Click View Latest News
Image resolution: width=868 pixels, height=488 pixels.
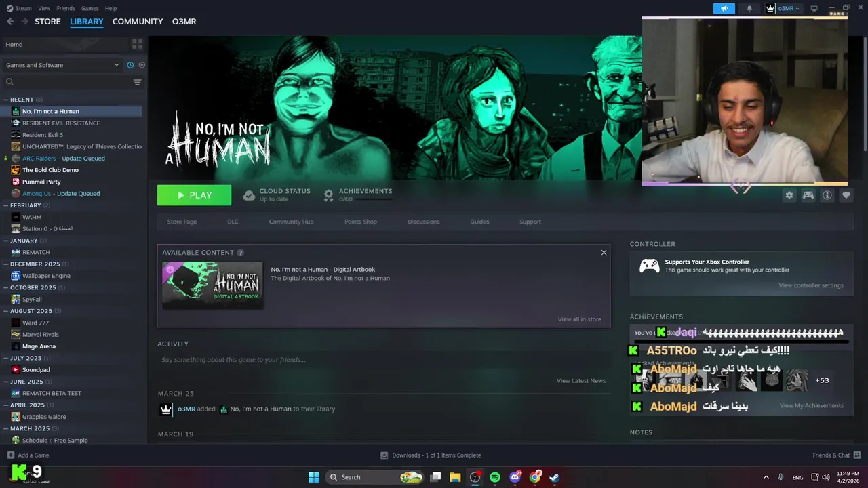coord(581,381)
